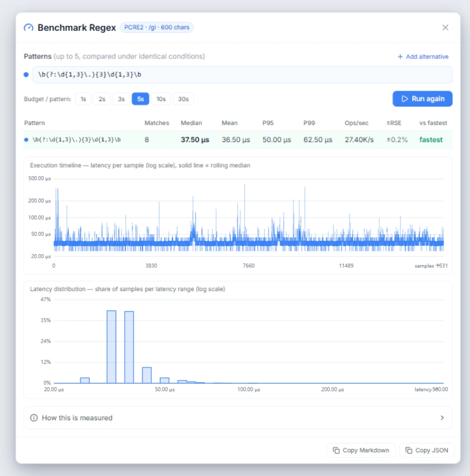Screen dimensions: 470x476
Task: Click the vs fastest column header
Action: 433,123
